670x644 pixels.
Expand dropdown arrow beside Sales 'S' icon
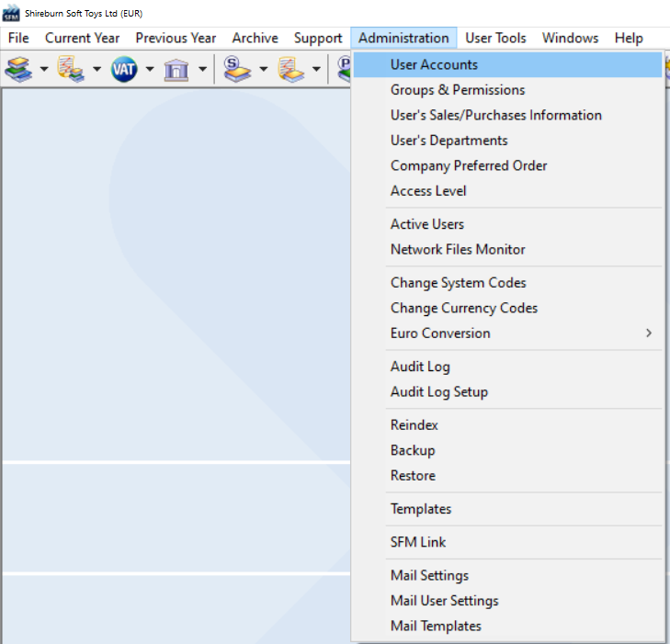coord(264,69)
